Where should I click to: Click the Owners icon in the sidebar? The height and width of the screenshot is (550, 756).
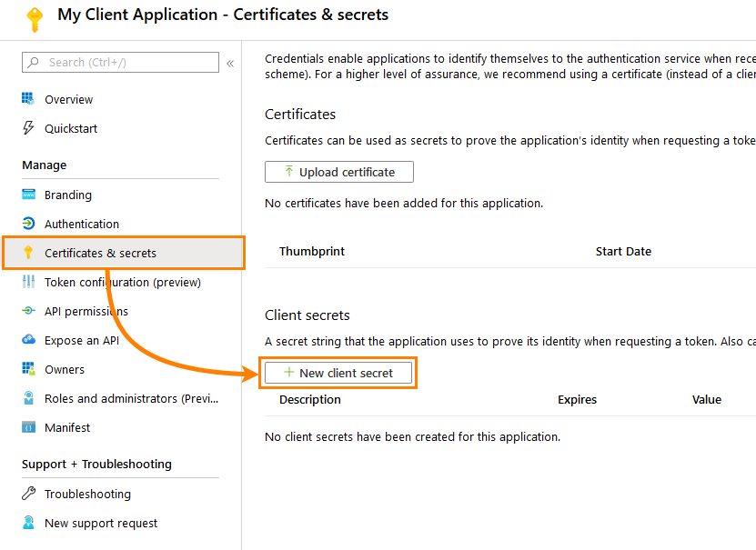click(26, 369)
